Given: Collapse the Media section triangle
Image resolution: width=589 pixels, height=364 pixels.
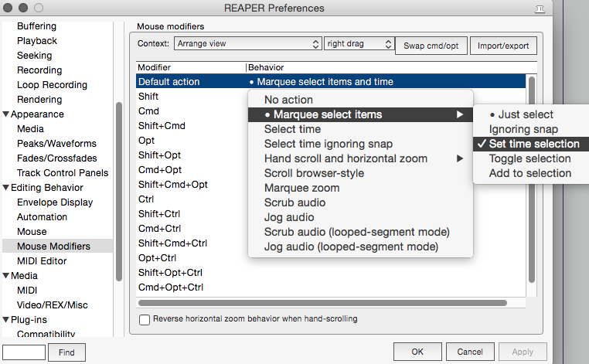Looking at the screenshot, I should coord(6,276).
